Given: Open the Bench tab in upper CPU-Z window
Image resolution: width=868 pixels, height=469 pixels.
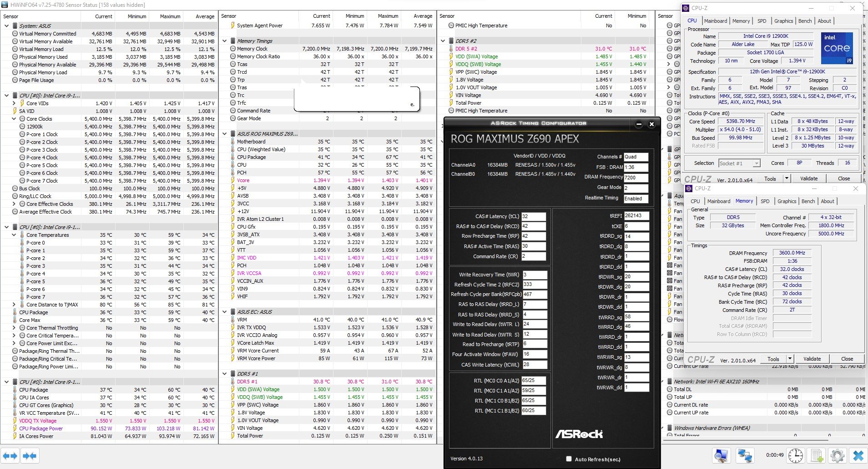Looking at the screenshot, I should [805, 21].
